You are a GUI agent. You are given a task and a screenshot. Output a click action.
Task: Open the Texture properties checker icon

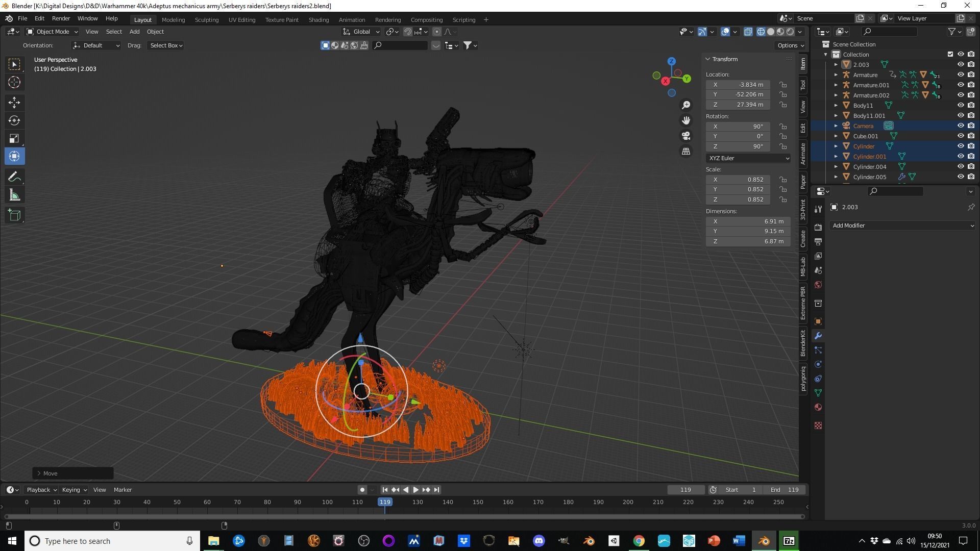[x=818, y=425]
